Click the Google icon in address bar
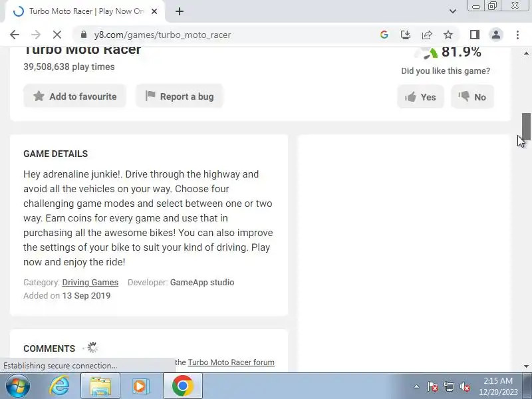532x399 pixels. (x=384, y=35)
